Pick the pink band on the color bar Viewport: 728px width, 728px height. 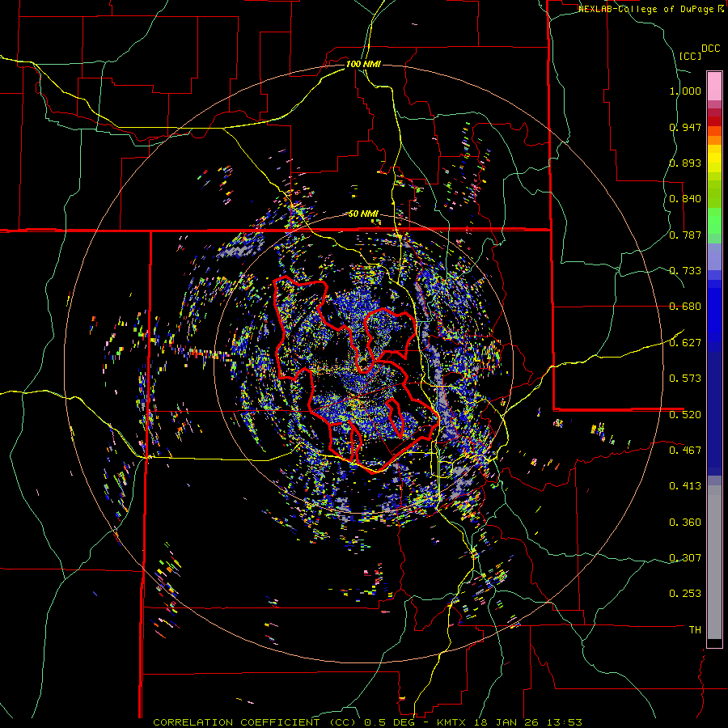pyautogui.click(x=714, y=86)
